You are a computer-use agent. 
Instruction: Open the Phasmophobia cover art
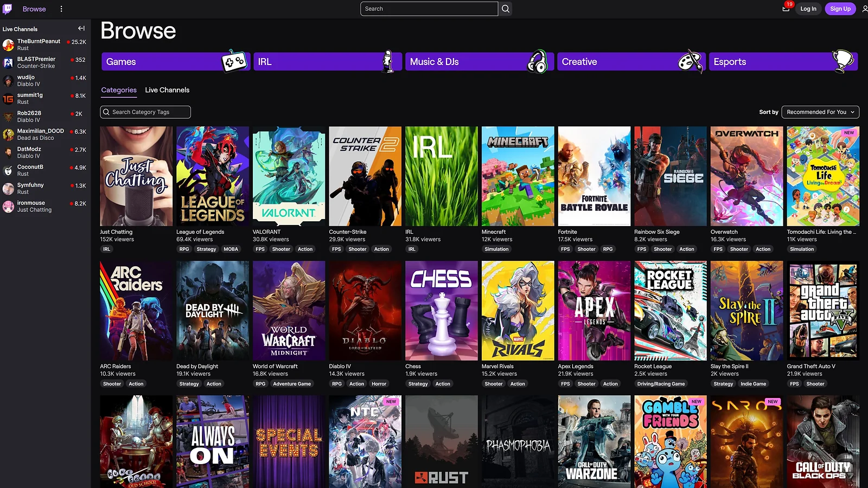(518, 442)
